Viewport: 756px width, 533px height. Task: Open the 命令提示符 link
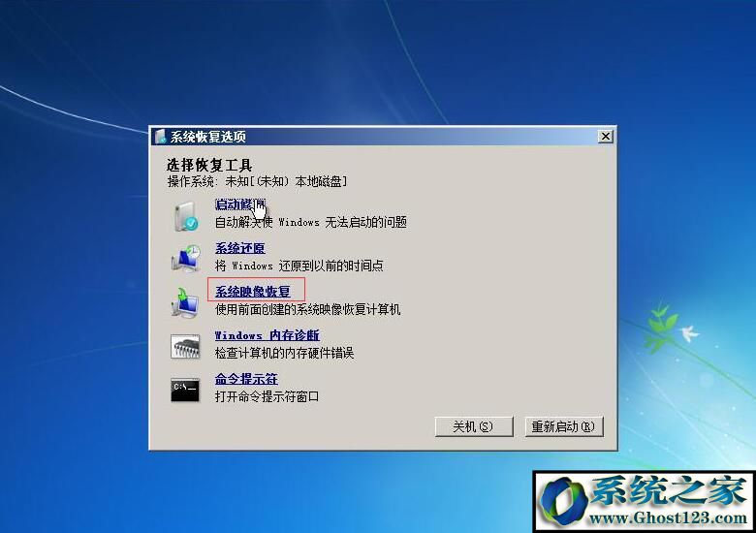pyautogui.click(x=246, y=379)
